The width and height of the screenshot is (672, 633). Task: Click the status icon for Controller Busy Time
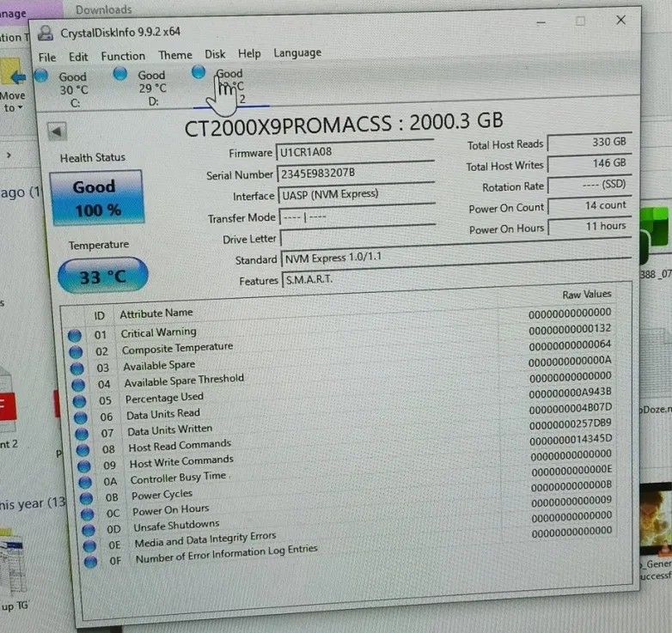point(85,482)
